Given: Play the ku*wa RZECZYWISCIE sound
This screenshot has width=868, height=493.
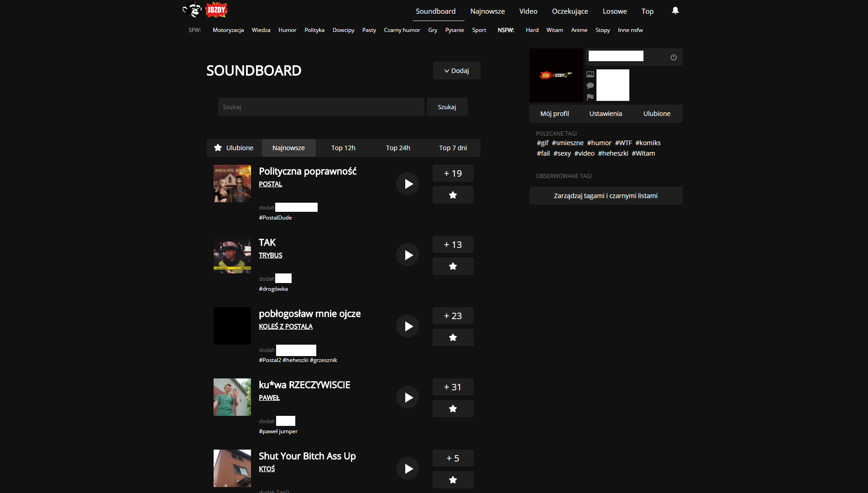Looking at the screenshot, I should [408, 397].
